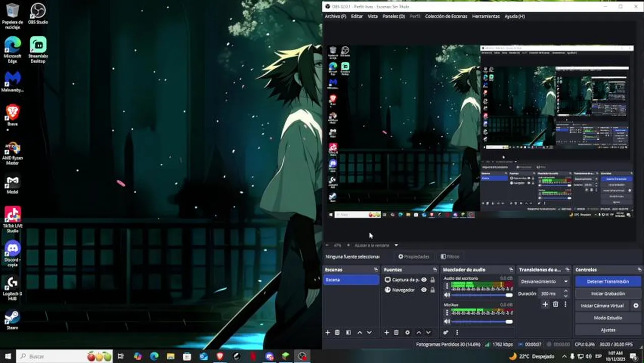This screenshot has width=644, height=363.
Task: Pop out the Escenas dock panel
Action: pos(376,270)
